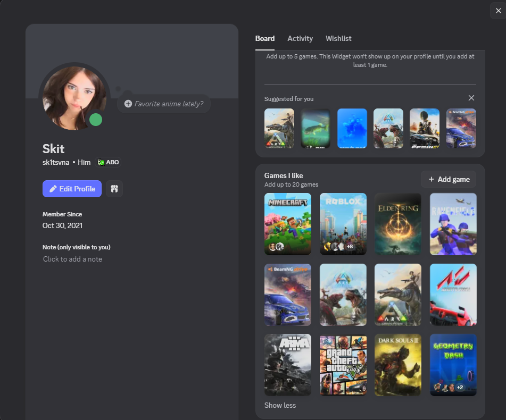Click the Note (only visible to you) label
Viewport: 506px width, 420px height.
(77, 247)
